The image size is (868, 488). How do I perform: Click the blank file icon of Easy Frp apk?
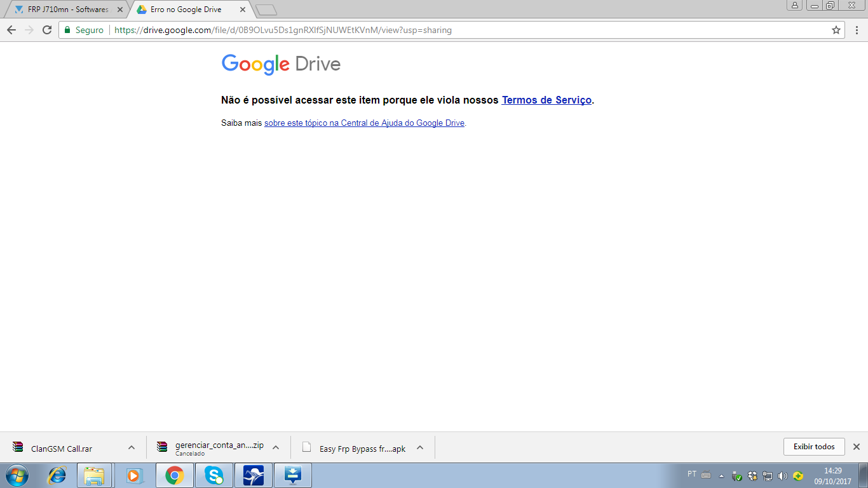click(x=306, y=447)
